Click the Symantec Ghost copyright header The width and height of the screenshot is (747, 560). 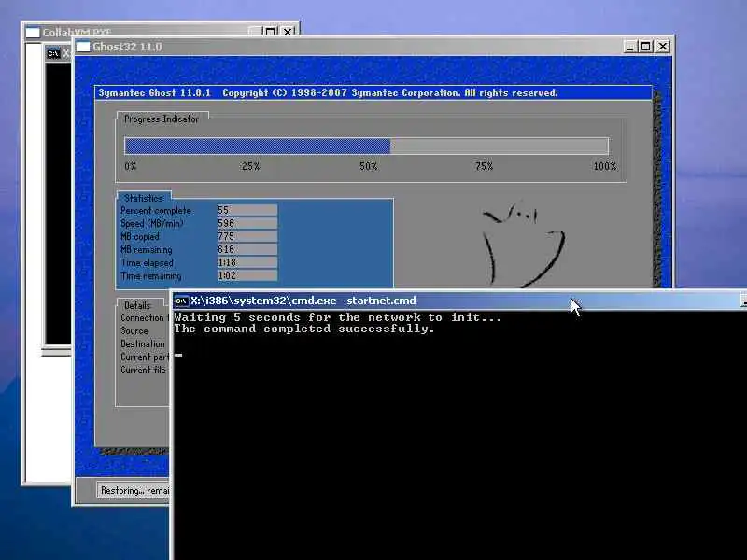click(x=328, y=92)
